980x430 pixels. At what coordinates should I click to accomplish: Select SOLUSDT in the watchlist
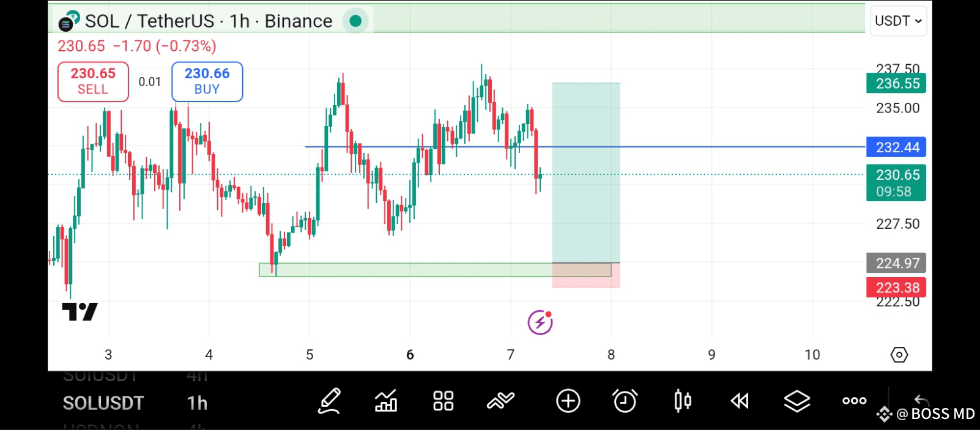point(103,403)
